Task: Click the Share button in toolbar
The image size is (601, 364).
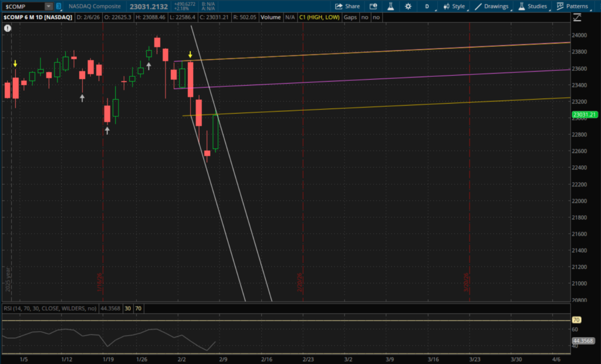Action: click(347, 6)
